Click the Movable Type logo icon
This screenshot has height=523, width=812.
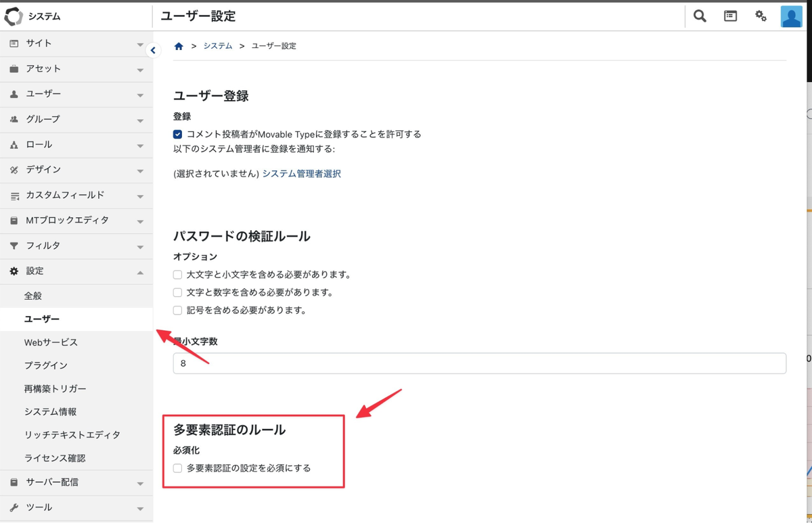coord(14,16)
